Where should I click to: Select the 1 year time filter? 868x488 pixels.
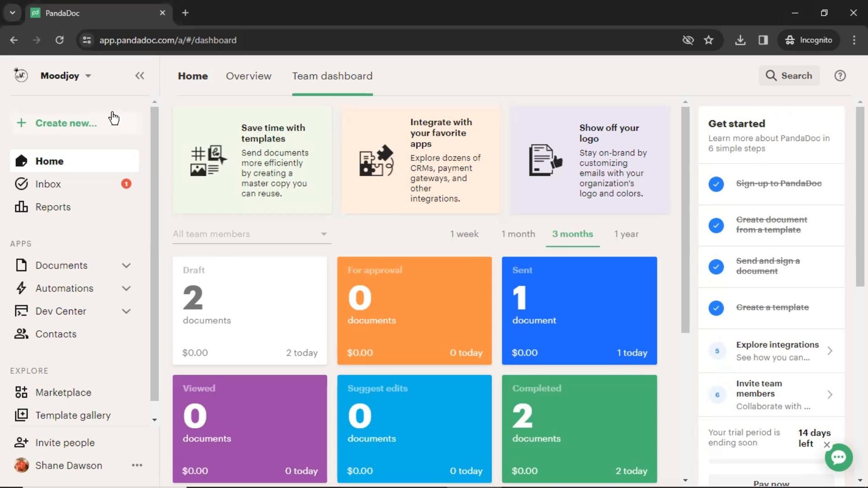point(626,234)
